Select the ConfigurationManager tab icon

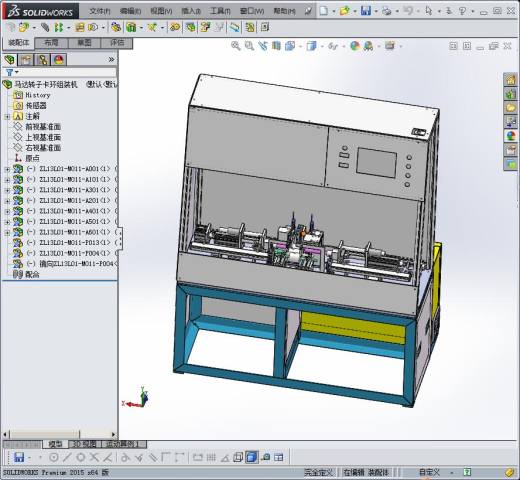coord(43,60)
